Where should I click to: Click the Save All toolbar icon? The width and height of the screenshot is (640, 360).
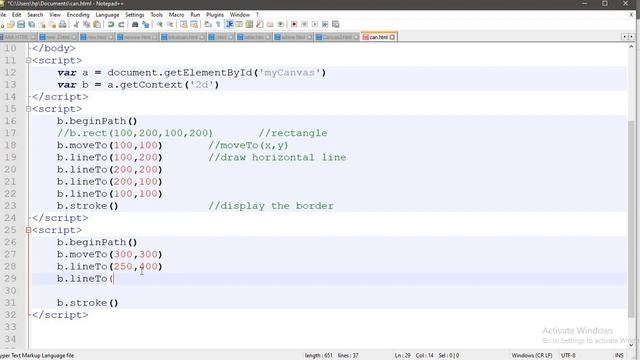point(31,24)
